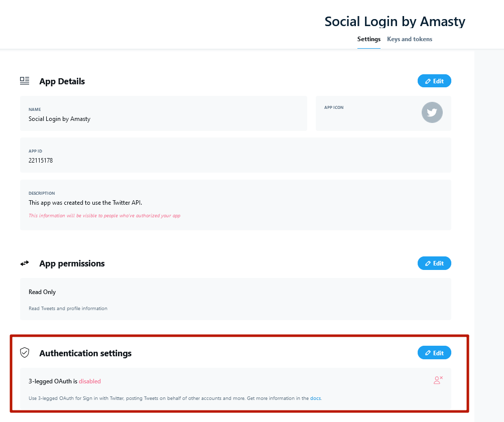The height and width of the screenshot is (422, 504).
Task: Switch to the Settings tab
Action: (x=368, y=39)
